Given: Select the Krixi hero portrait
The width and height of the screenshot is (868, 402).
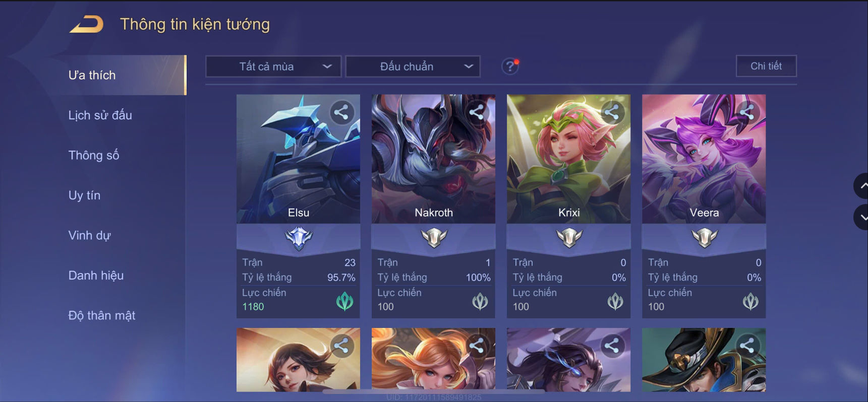Looking at the screenshot, I should tap(568, 159).
